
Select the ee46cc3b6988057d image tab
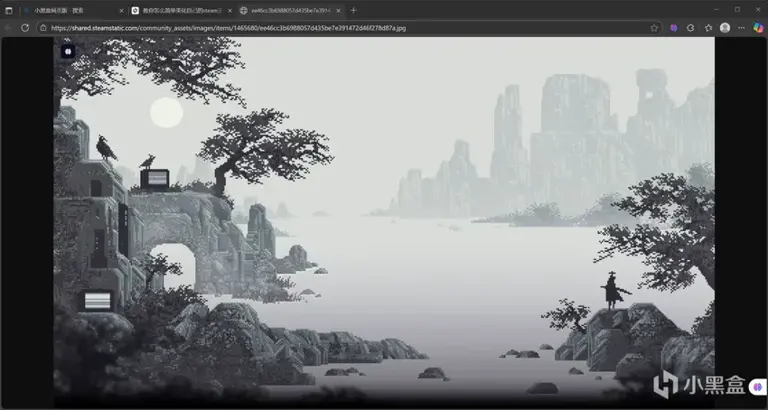(290, 10)
